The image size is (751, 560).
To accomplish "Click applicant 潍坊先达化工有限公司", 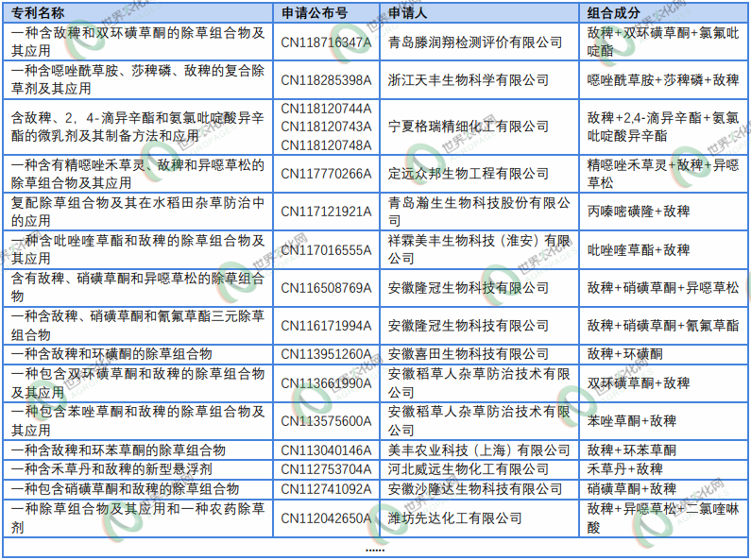I will click(455, 518).
